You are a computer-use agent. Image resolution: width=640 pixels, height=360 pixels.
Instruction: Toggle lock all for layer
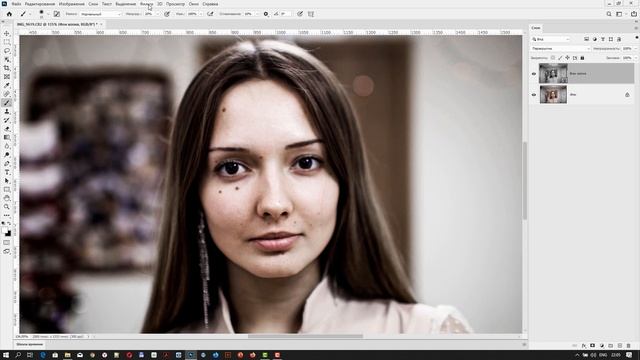pos(582,58)
